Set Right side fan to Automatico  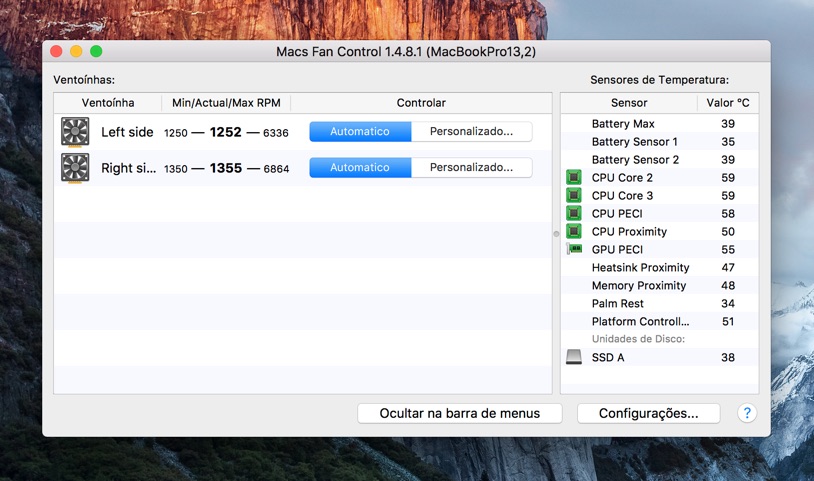click(360, 168)
